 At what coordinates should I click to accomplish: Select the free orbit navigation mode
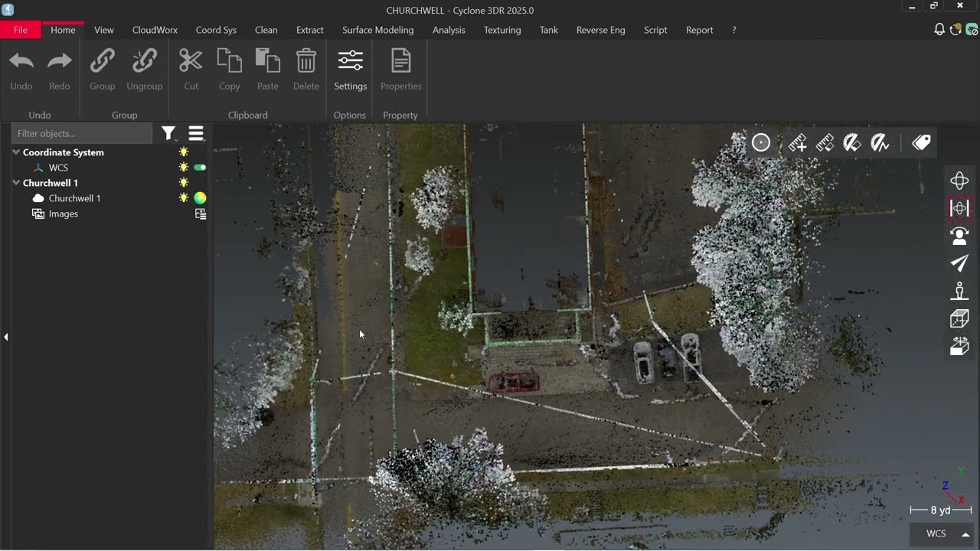click(959, 181)
